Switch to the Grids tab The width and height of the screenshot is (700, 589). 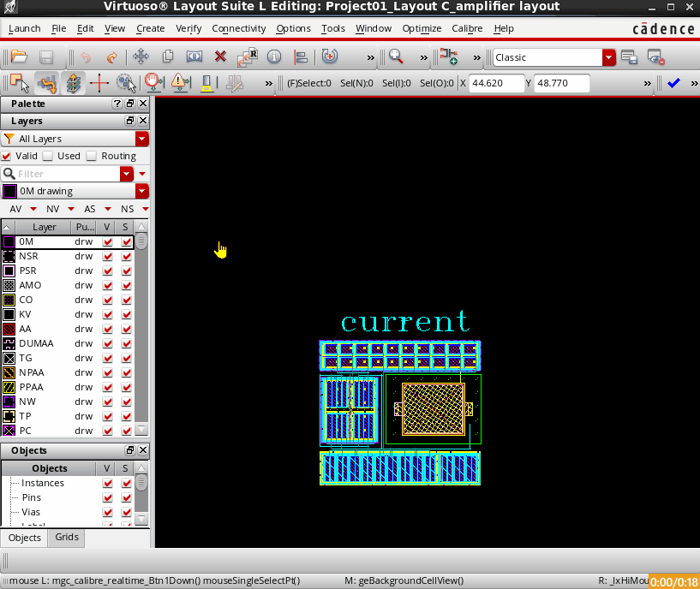point(66,538)
